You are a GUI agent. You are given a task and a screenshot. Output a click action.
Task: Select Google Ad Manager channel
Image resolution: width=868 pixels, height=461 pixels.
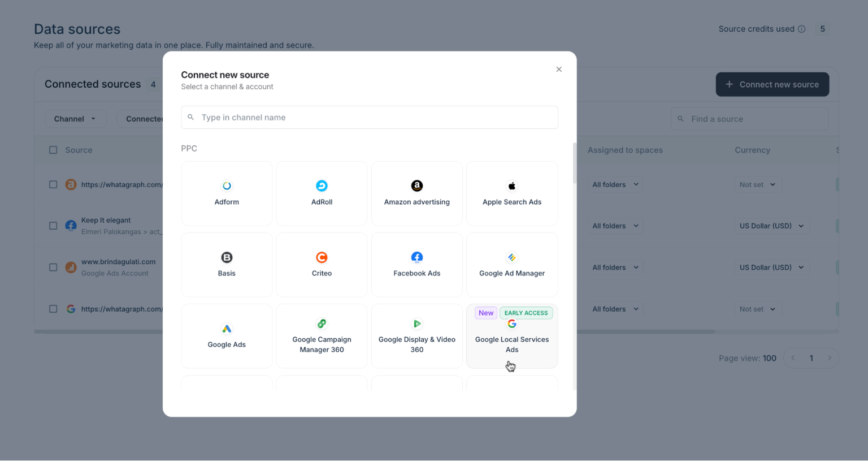coord(511,264)
